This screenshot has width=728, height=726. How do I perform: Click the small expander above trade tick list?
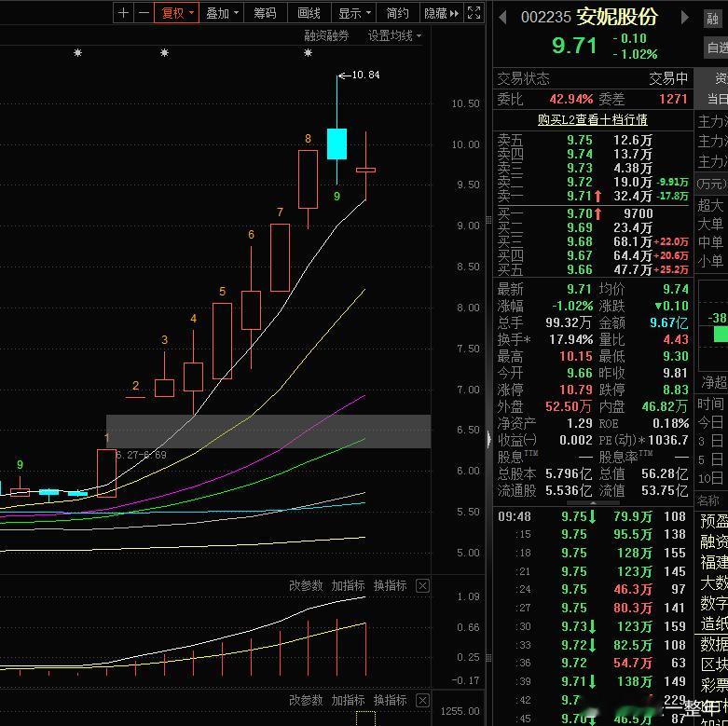593,503
